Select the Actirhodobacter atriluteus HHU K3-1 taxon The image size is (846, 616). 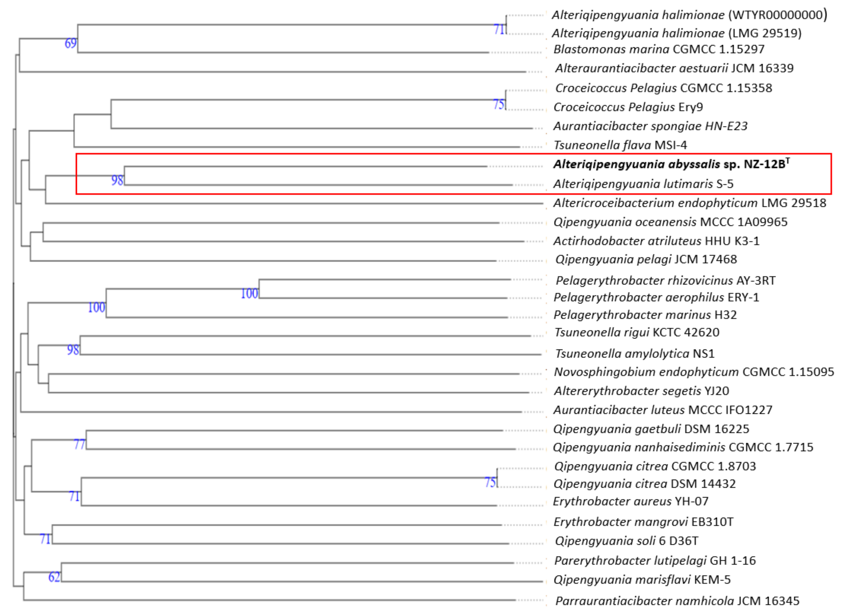656,241
